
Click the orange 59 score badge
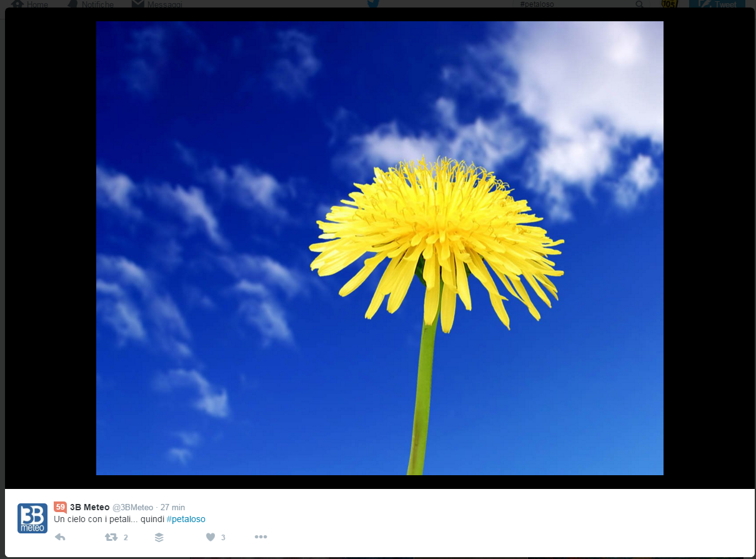[60, 507]
